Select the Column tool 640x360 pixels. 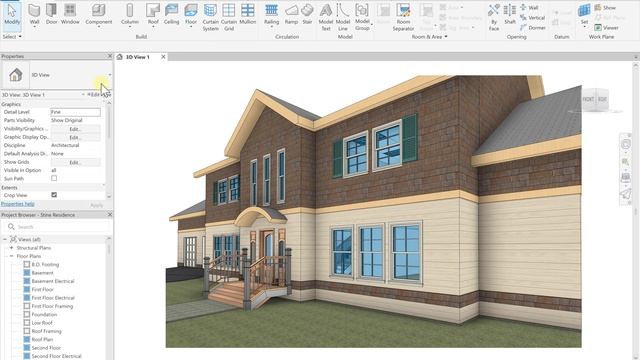pos(130,15)
